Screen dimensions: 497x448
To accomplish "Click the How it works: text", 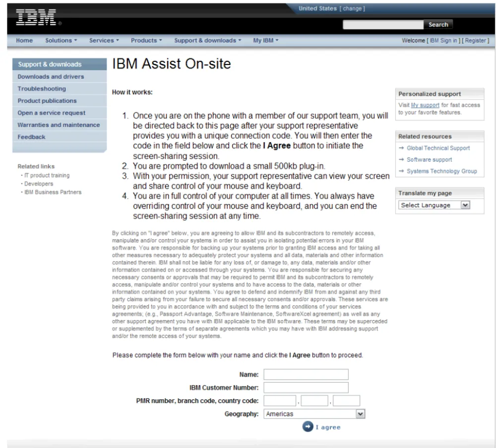I will [132, 92].
